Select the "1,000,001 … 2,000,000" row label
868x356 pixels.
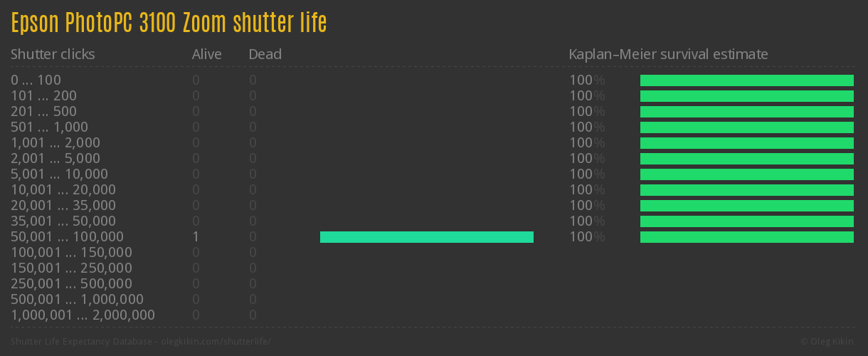[83, 315]
